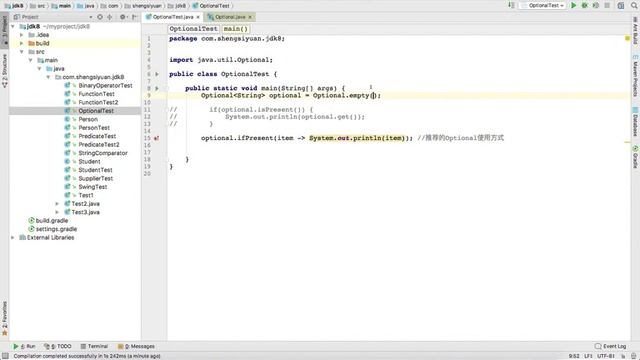Click UTF-8 encoding in status bar
640x360 pixels.
[606, 356]
